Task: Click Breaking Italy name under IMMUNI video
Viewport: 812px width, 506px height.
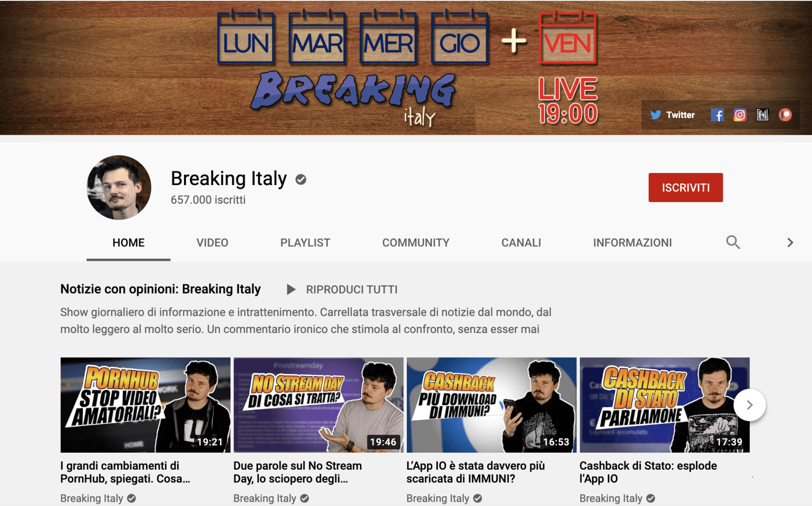Action: 438,498
